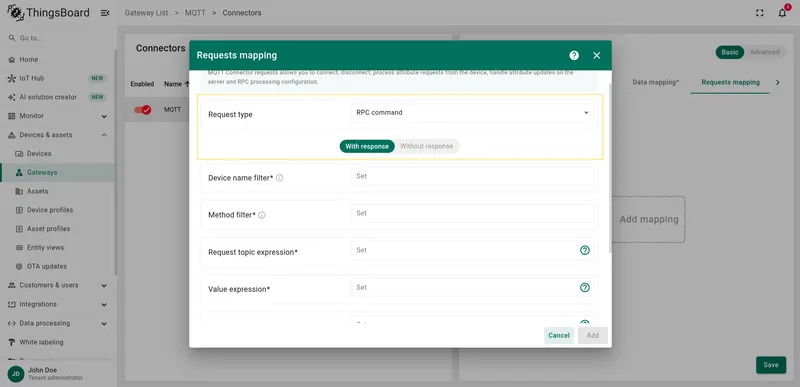Click the dialog's vertical scrollbar
Viewport: 800px width, 387px height.
click(609, 163)
